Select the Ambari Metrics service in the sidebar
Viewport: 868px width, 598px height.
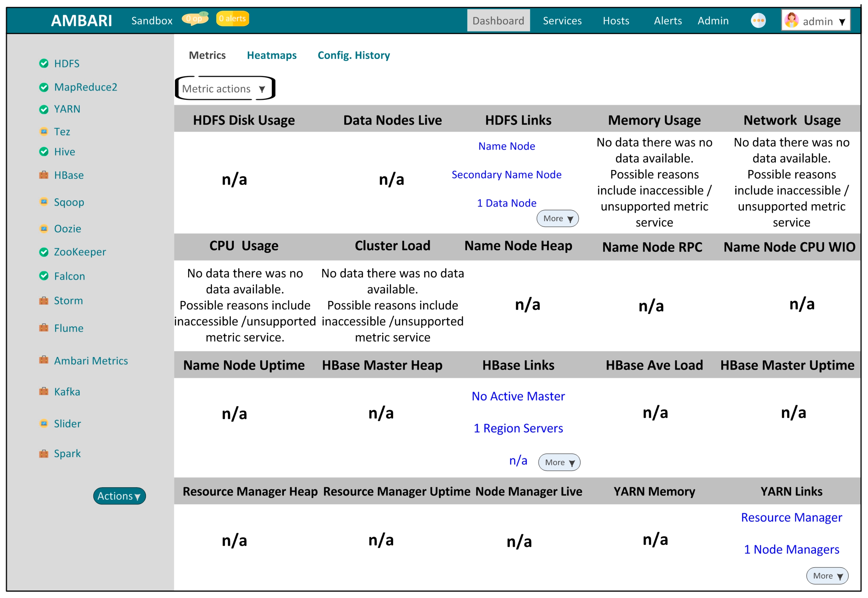91,360
